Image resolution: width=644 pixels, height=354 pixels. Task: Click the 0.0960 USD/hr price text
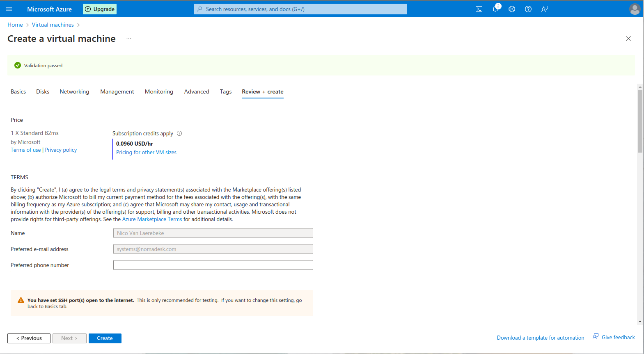135,144
